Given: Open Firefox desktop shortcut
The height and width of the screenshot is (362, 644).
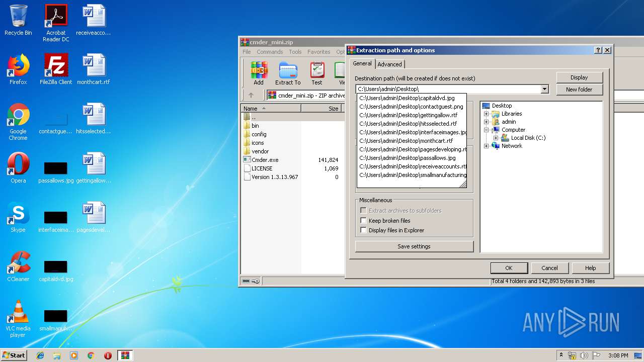Looking at the screenshot, I should click(18, 69).
